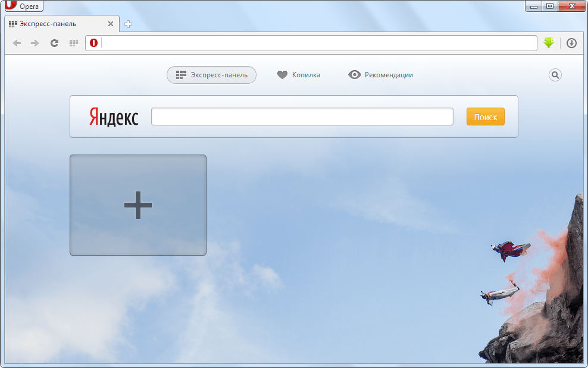Viewport: 588px width, 368px height.
Task: Click the red Opera badge in address bar
Action: pos(93,43)
